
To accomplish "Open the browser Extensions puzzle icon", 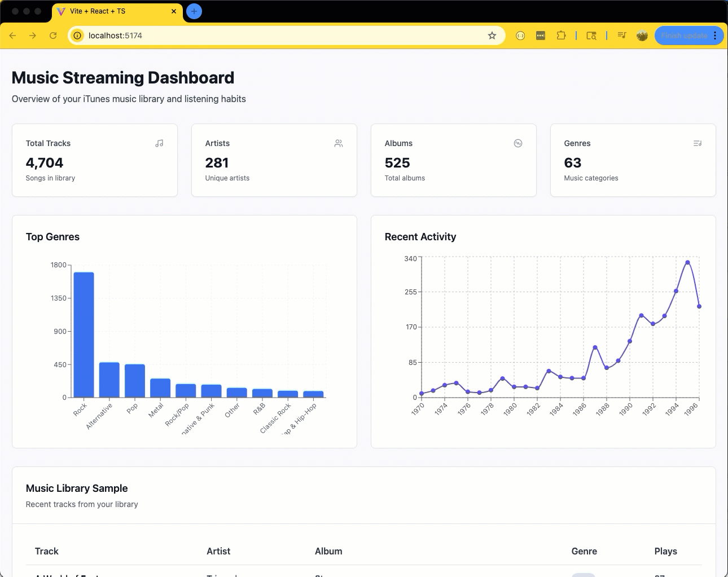I will (561, 36).
